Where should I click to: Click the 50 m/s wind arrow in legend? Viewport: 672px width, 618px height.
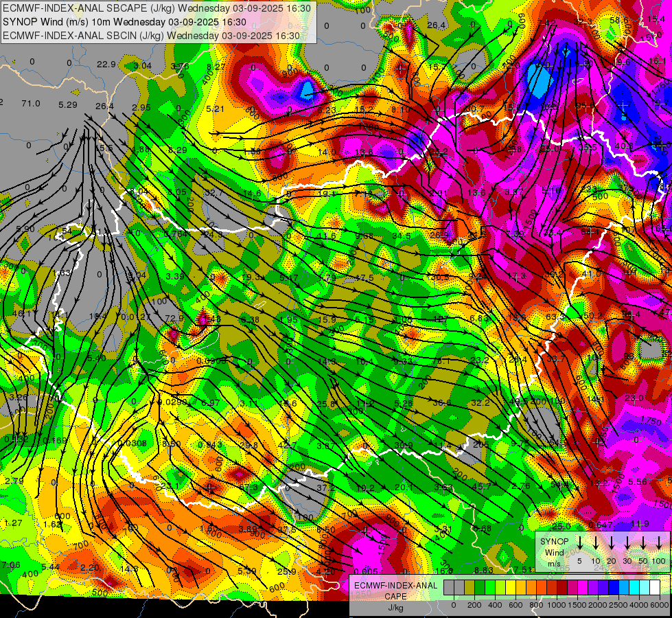643,543
